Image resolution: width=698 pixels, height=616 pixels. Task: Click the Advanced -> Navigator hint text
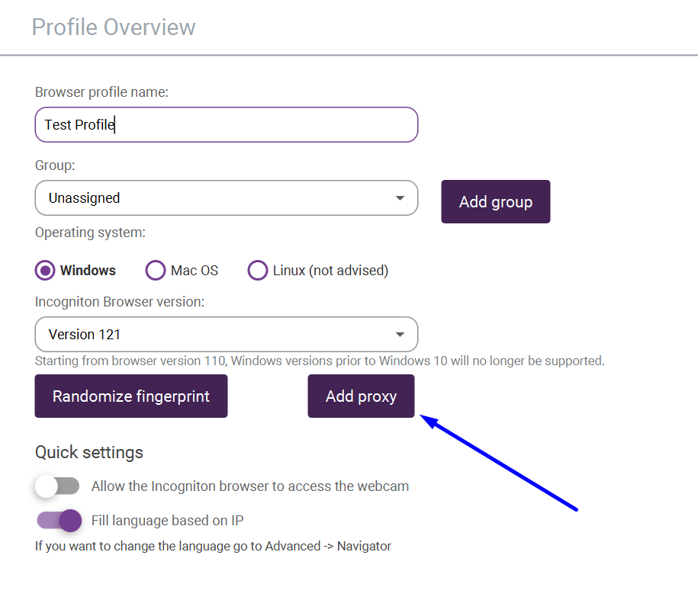pos(213,546)
